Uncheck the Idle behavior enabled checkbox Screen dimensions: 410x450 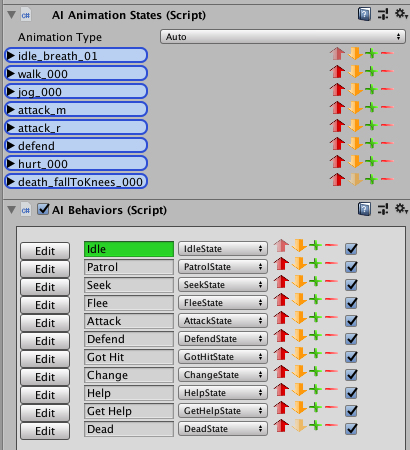[x=351, y=249]
